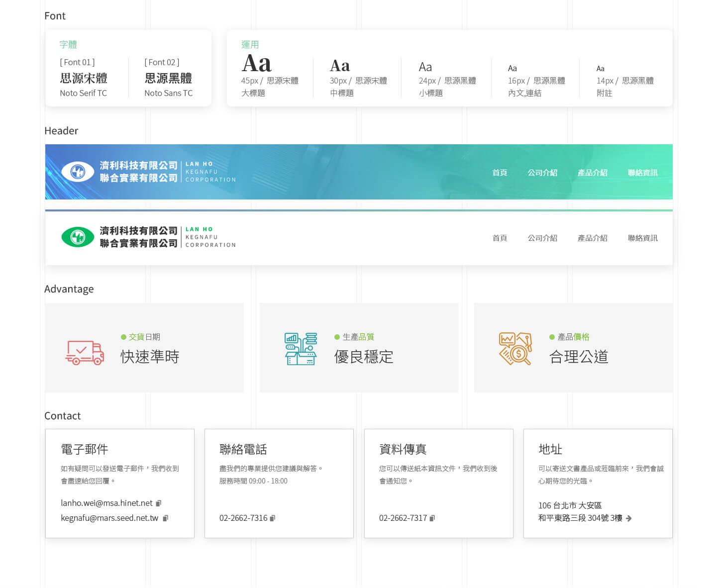Screen dimensions: 718x588
Task: Click the phone number 02-2662-7316
Action: 244,518
